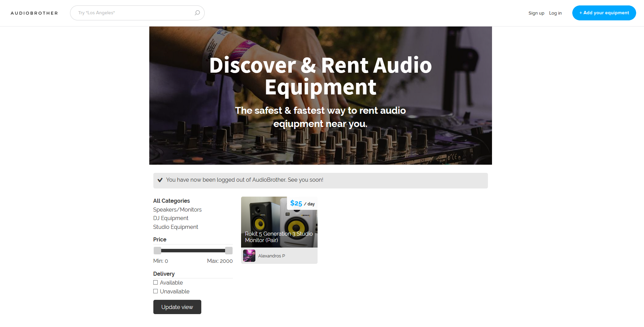This screenshot has height=327, width=644.
Task: Click Alexandros P's avatar picture
Action: [249, 256]
